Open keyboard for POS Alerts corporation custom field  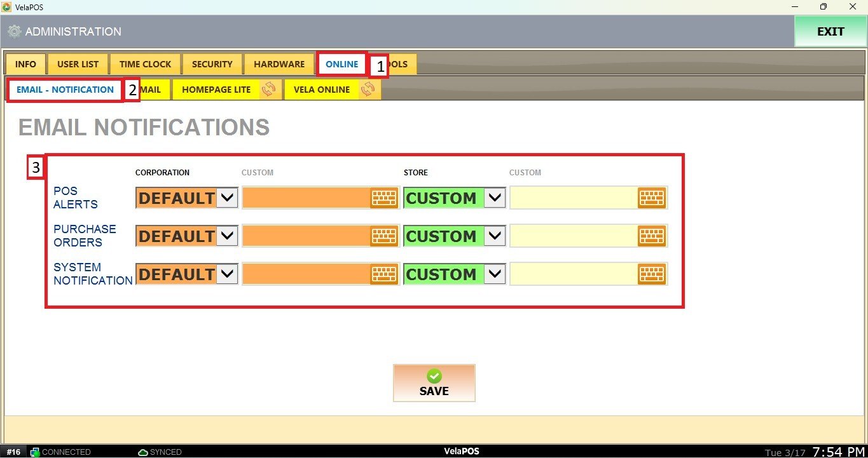[x=384, y=198]
